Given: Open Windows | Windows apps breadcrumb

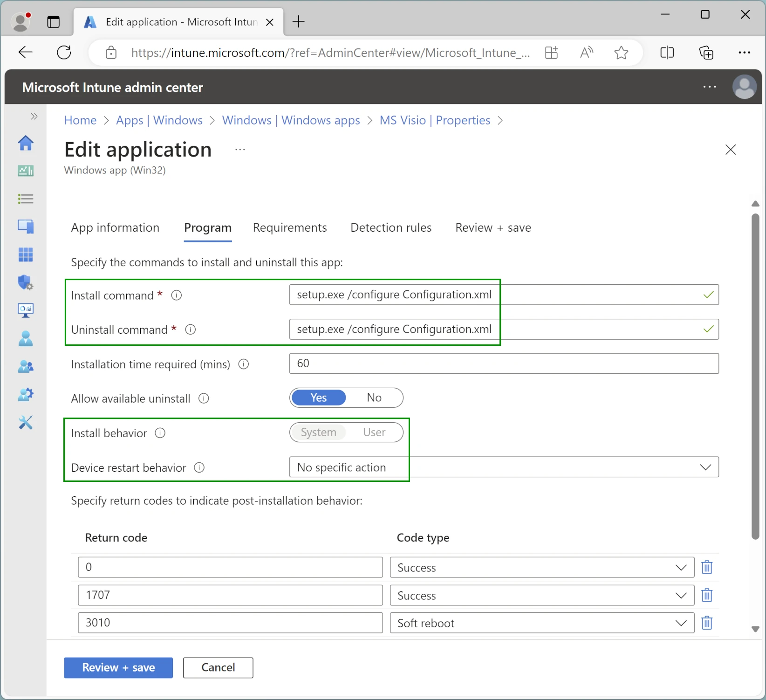Looking at the screenshot, I should [291, 120].
